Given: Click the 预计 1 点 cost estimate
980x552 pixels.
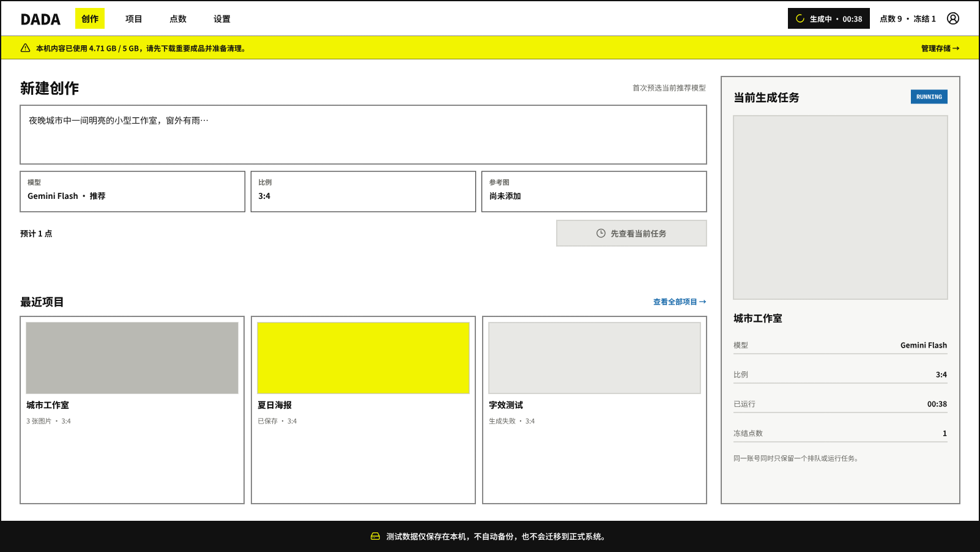Looking at the screenshot, I should (36, 234).
